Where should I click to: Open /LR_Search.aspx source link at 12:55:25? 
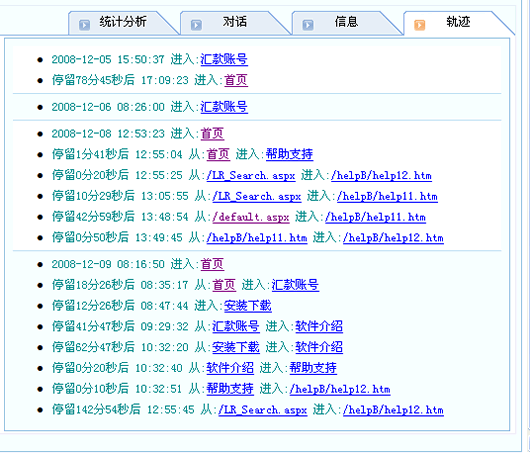point(251,175)
